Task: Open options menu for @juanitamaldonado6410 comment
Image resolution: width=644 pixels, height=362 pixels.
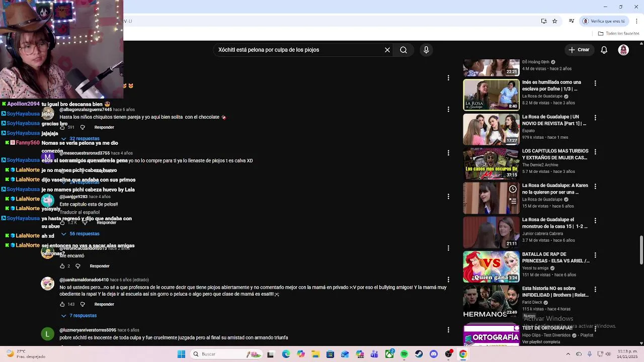Action: coord(448,280)
